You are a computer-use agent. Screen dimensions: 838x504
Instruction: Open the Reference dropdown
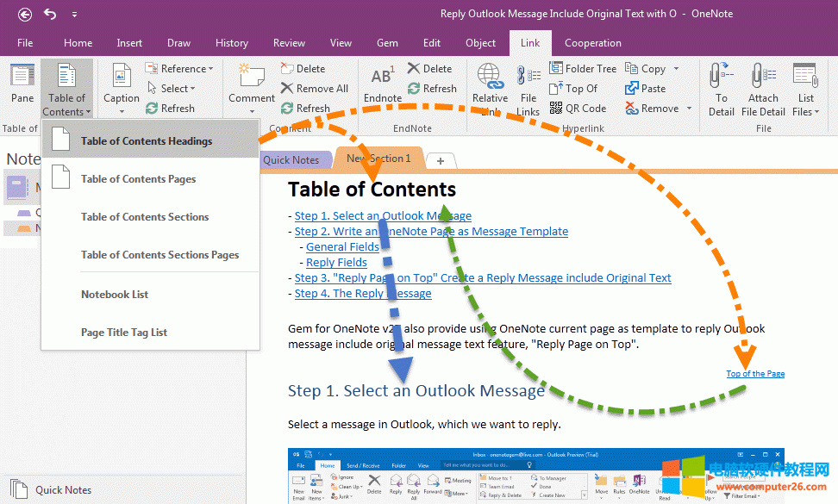tap(176, 69)
